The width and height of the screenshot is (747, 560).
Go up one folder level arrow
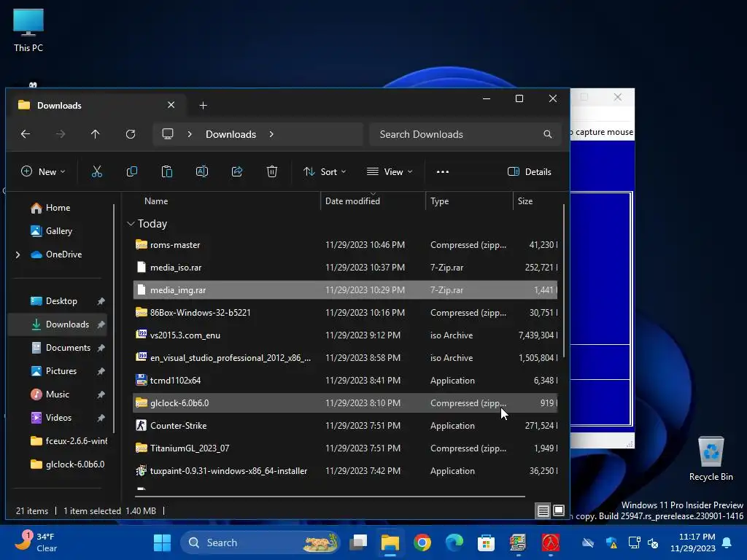[96, 134]
